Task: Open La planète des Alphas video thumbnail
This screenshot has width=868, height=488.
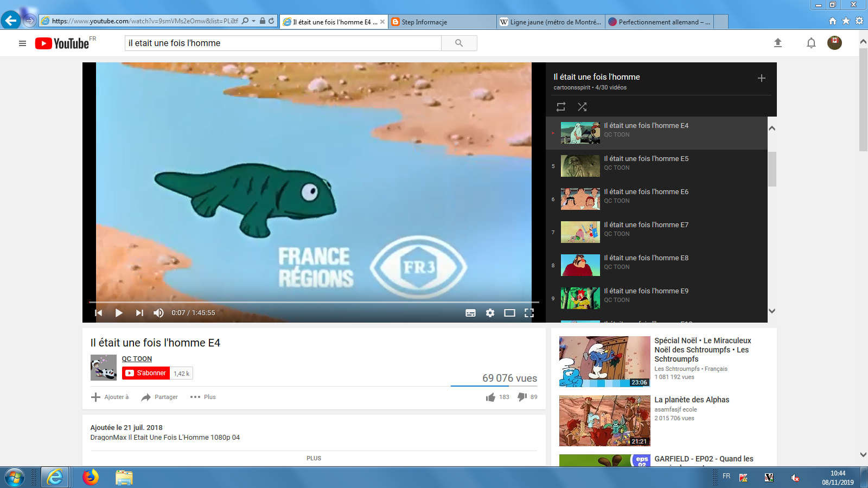Action: click(605, 421)
